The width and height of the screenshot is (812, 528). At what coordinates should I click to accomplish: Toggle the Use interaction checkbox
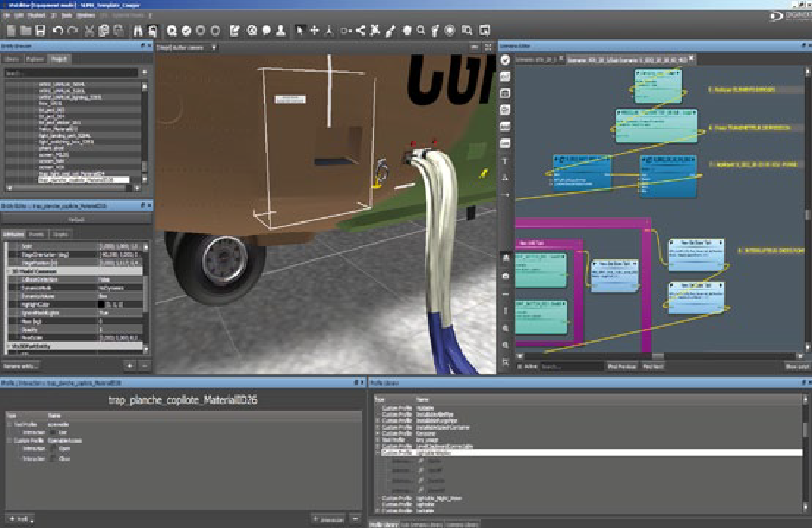coord(54,432)
